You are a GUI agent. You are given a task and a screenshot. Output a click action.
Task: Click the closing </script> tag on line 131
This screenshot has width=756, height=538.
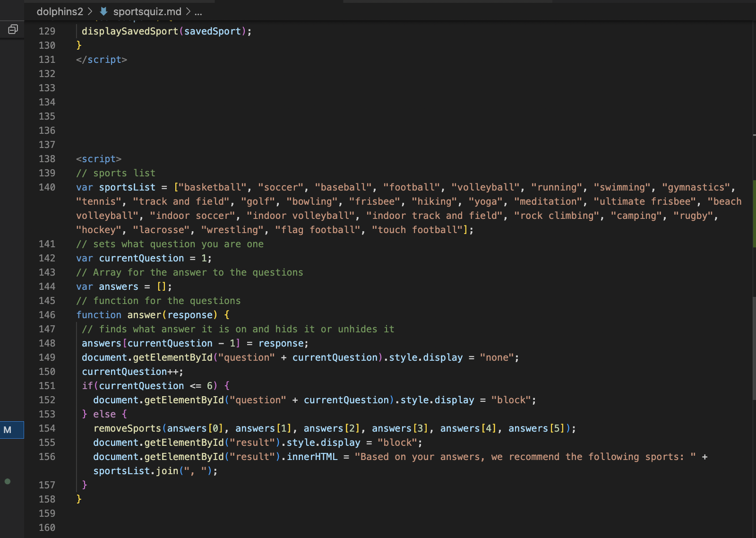pos(102,60)
